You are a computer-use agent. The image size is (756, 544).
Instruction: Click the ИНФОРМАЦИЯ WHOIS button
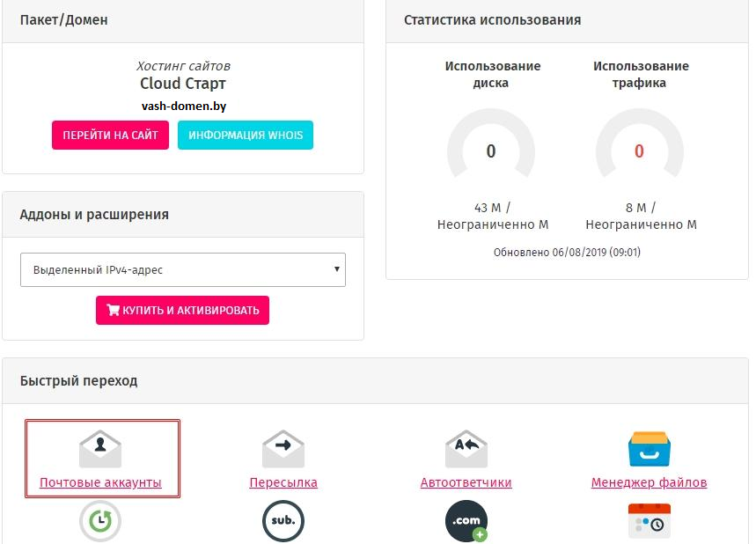(246, 135)
